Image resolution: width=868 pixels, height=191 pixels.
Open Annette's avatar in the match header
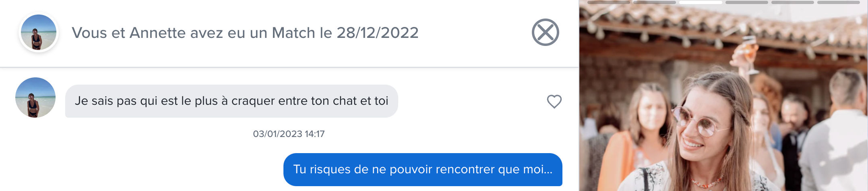point(39,33)
